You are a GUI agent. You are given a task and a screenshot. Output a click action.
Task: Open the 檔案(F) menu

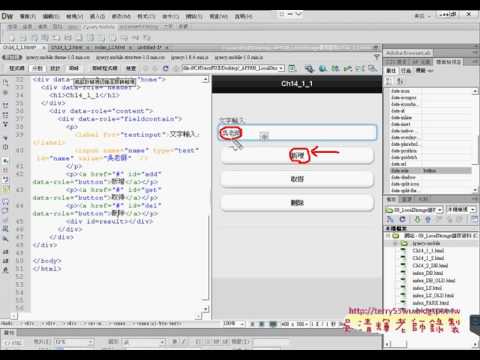coord(28,16)
